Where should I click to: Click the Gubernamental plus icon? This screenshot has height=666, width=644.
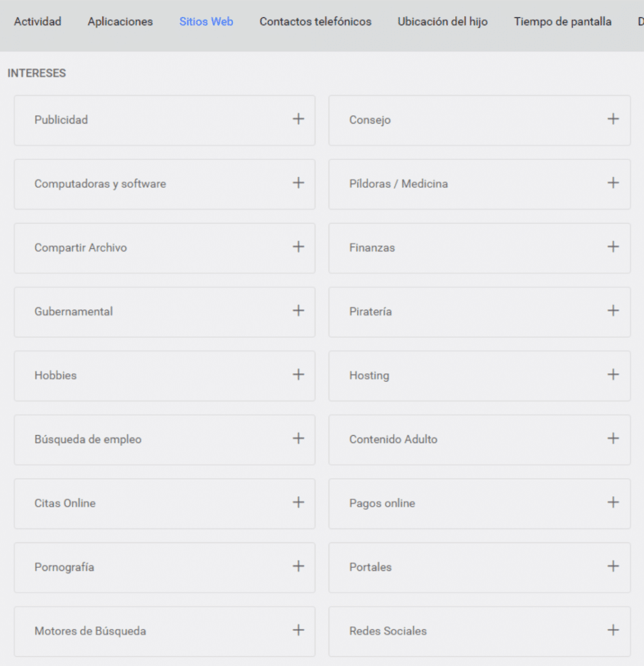(298, 310)
